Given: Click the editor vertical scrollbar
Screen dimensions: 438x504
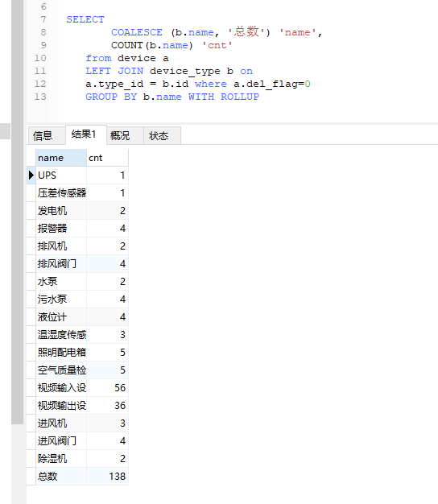Looking at the screenshot, I should 17,212.
